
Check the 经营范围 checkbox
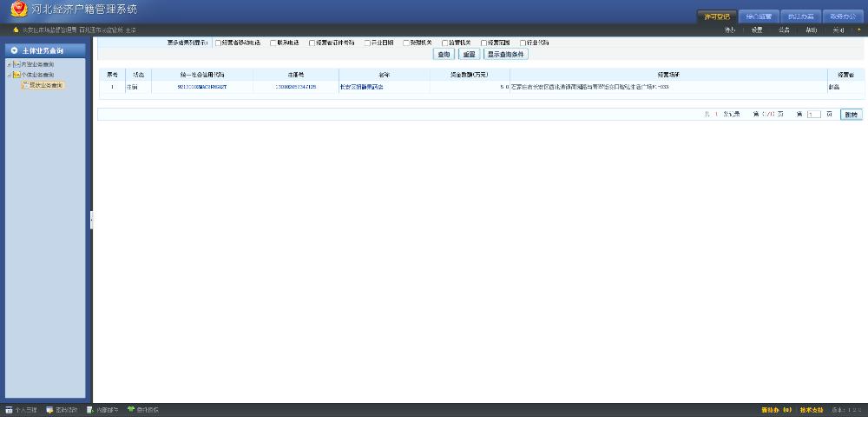tap(482, 43)
